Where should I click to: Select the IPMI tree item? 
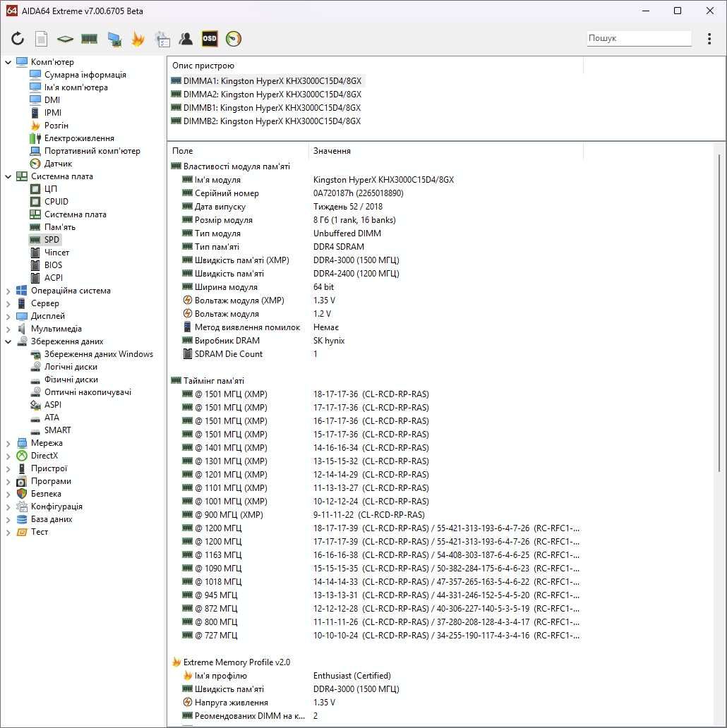pos(52,112)
